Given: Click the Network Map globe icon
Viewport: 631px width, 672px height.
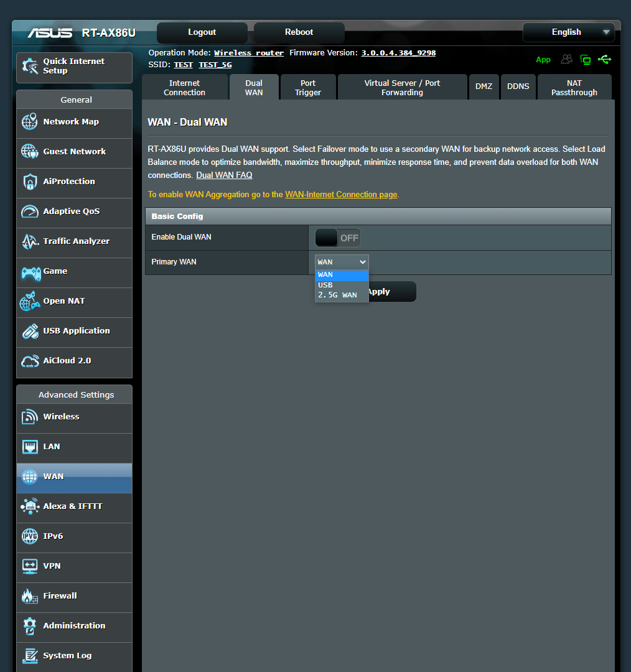Looking at the screenshot, I should click(x=30, y=122).
